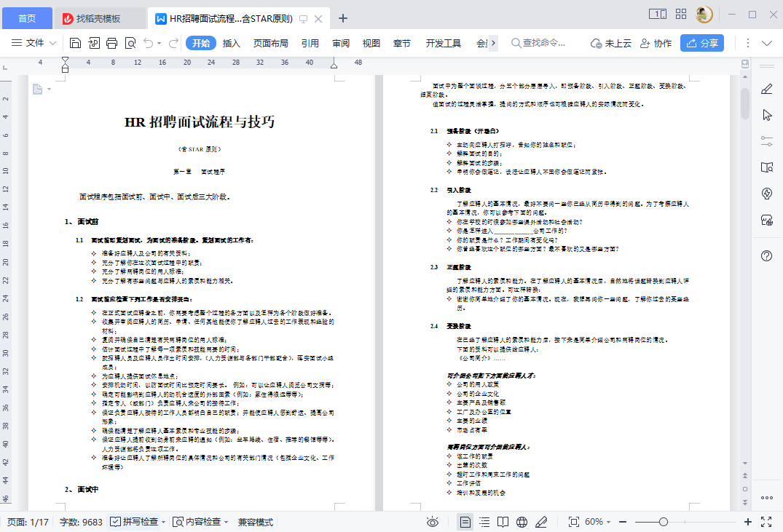783x532 pixels.
Task: Click the 内容检查 button
Action: coord(197,522)
